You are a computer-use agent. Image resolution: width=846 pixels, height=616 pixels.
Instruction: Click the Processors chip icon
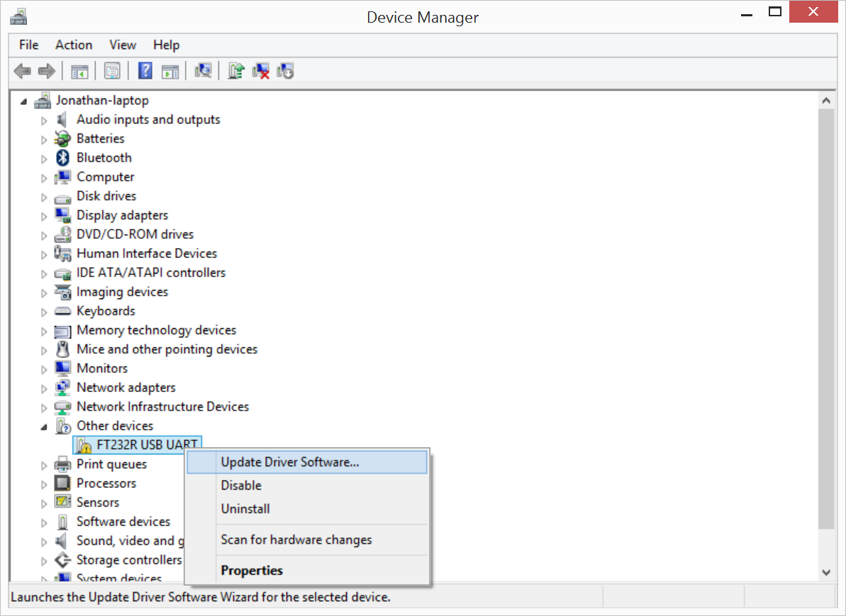tap(62, 483)
